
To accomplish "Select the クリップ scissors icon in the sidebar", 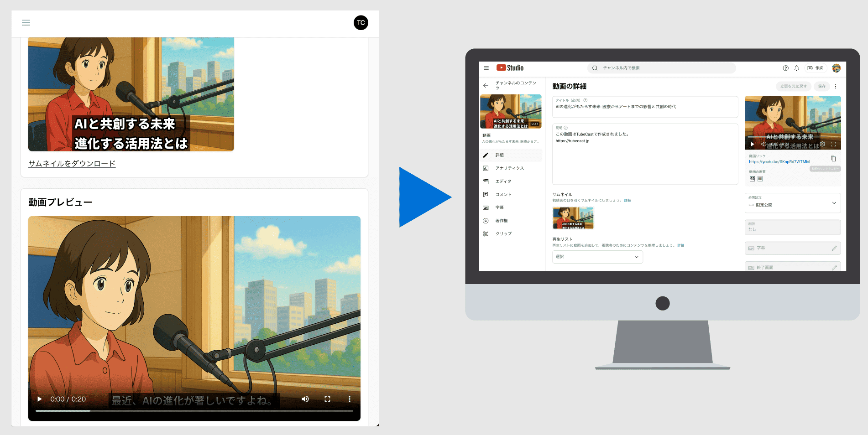I will (486, 233).
